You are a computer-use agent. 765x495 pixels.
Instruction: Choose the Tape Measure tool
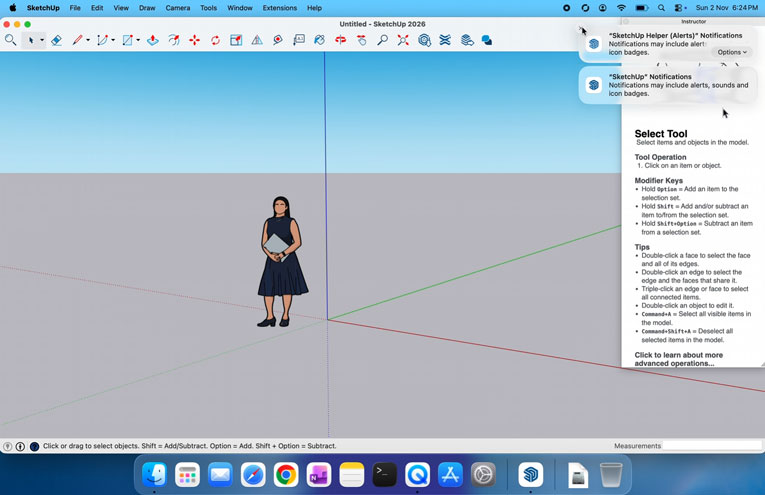[278, 40]
